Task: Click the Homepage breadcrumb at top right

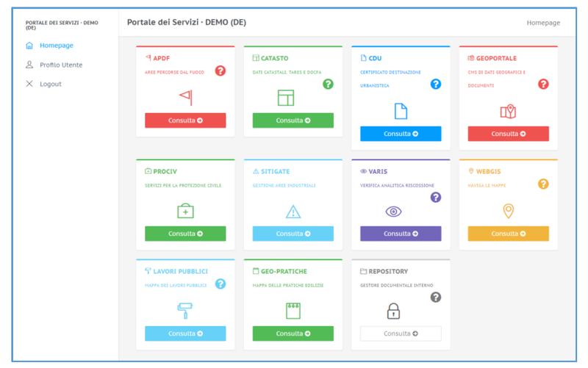Action: point(543,23)
